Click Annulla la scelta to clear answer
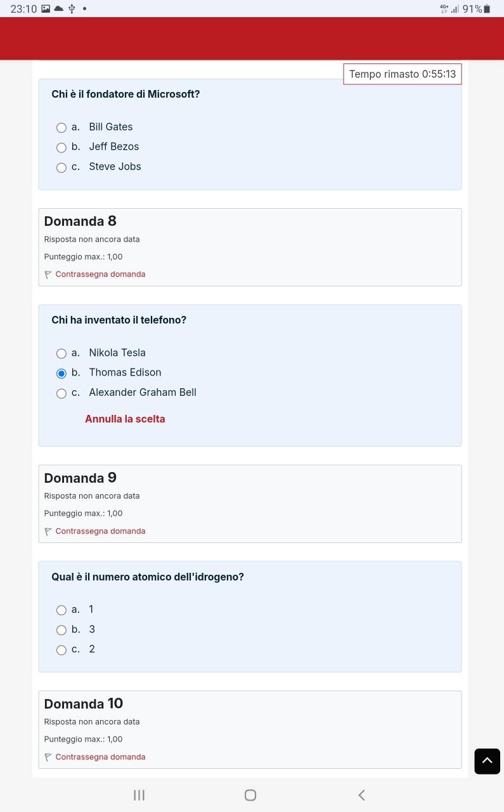 click(125, 419)
